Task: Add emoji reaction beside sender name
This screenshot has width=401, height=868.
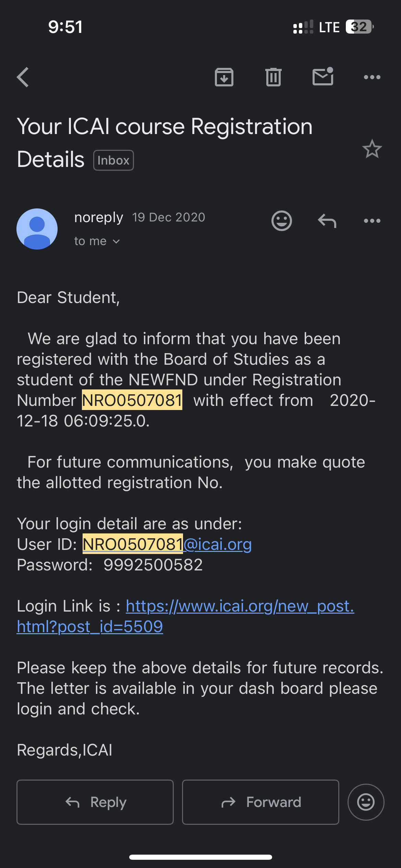Action: [281, 220]
